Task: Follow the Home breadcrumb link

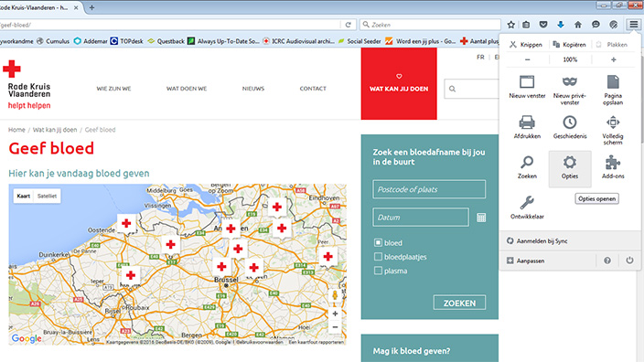Action: click(16, 130)
